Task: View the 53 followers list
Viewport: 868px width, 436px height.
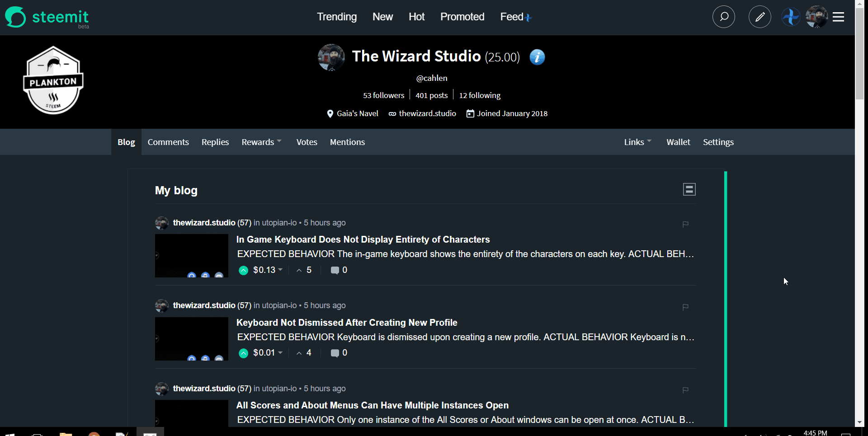Action: [384, 95]
